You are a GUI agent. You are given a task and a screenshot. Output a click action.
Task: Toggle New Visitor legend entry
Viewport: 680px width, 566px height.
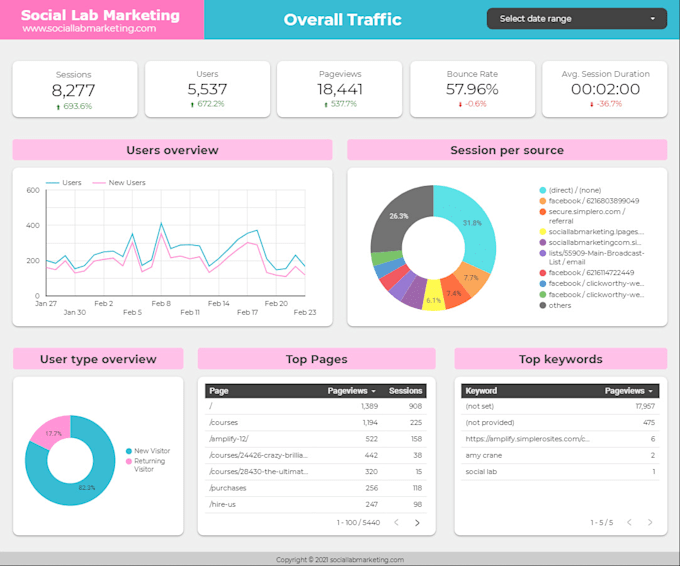tap(148, 451)
